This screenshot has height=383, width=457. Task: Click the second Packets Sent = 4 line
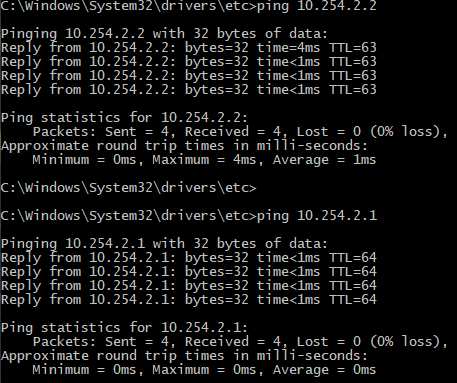240,342
